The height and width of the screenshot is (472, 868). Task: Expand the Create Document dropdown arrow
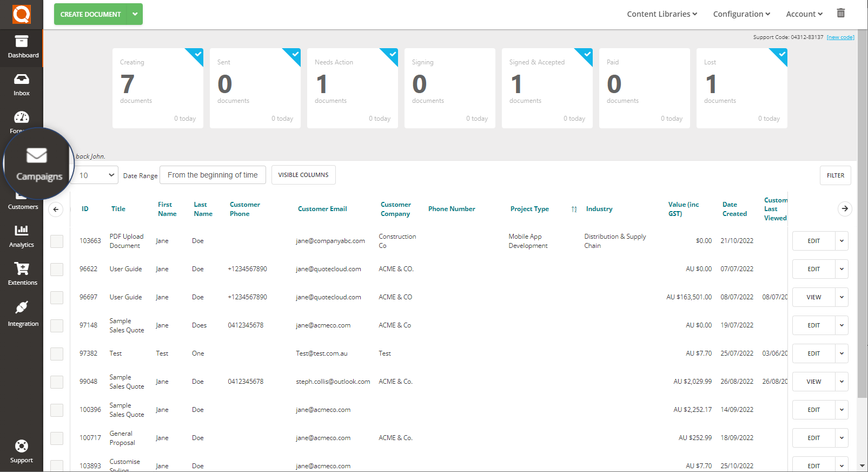pos(135,14)
